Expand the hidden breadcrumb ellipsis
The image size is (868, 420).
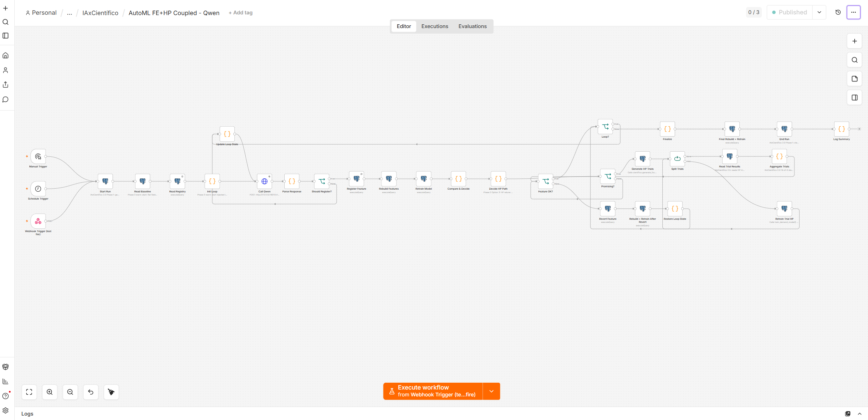69,13
